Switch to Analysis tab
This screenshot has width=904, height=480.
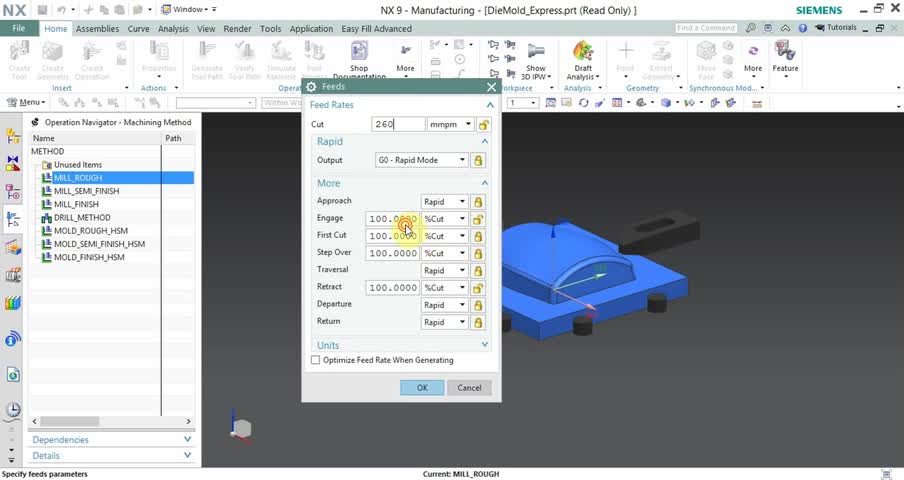click(x=173, y=29)
